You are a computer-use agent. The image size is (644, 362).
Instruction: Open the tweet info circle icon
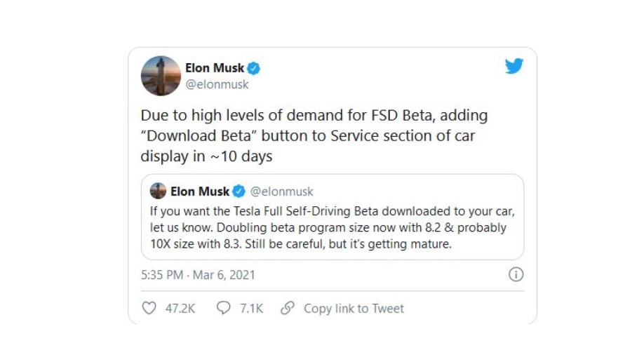coord(516,274)
